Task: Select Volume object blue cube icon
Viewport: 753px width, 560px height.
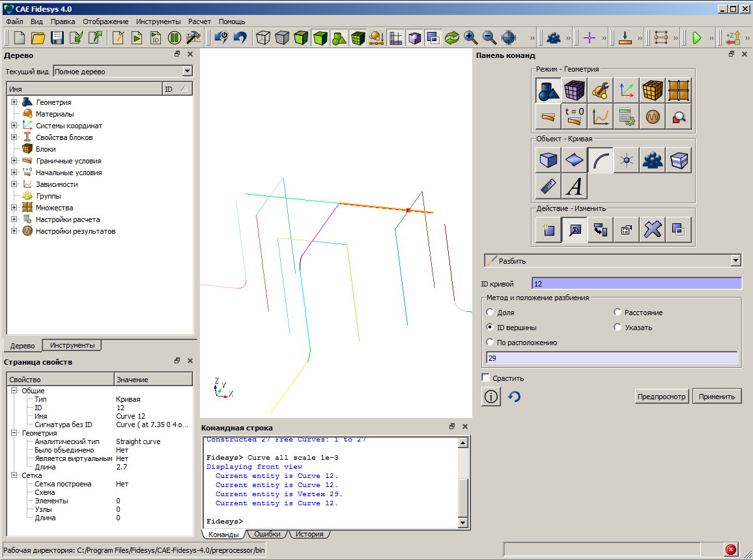Action: (x=548, y=160)
